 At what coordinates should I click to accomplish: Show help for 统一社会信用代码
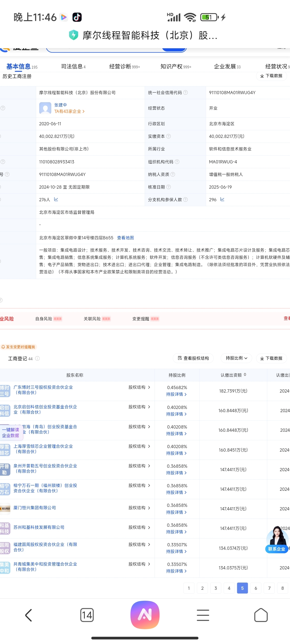point(186,93)
